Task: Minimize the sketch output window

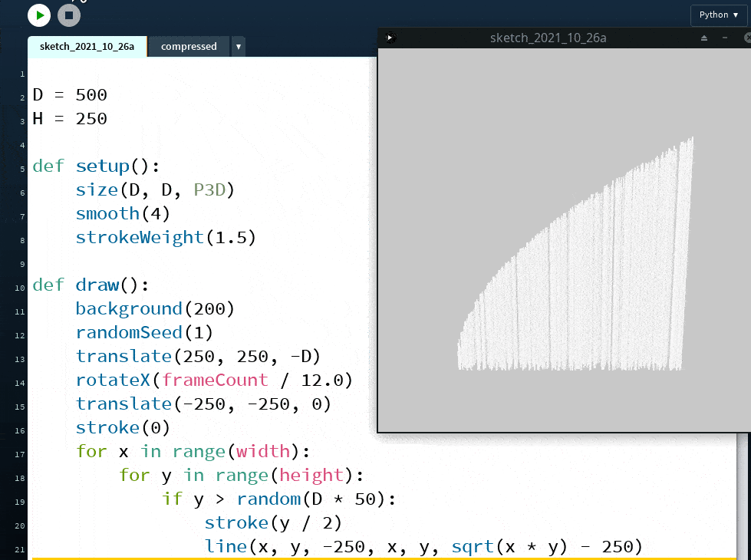Action: pos(725,38)
